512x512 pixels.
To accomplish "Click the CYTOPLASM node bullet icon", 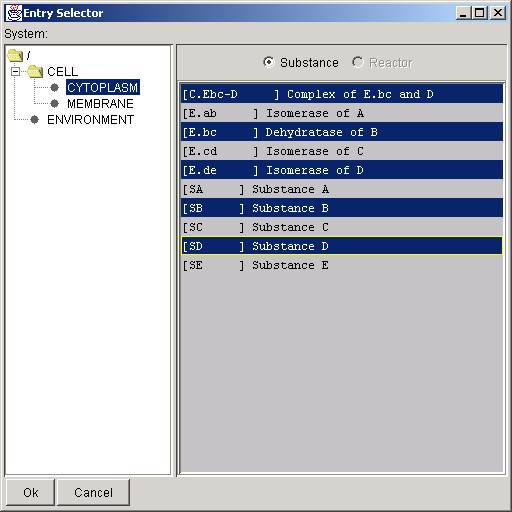I will tap(54, 88).
